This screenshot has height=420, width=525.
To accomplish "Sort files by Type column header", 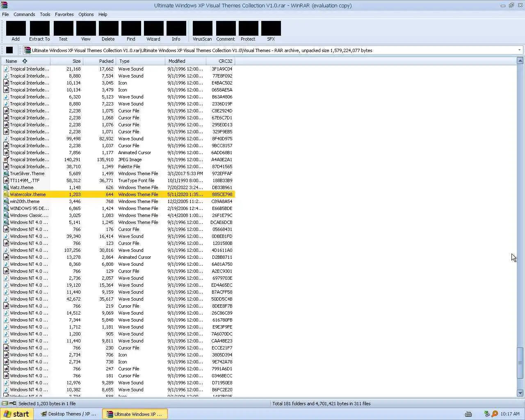I will pyautogui.click(x=141, y=61).
